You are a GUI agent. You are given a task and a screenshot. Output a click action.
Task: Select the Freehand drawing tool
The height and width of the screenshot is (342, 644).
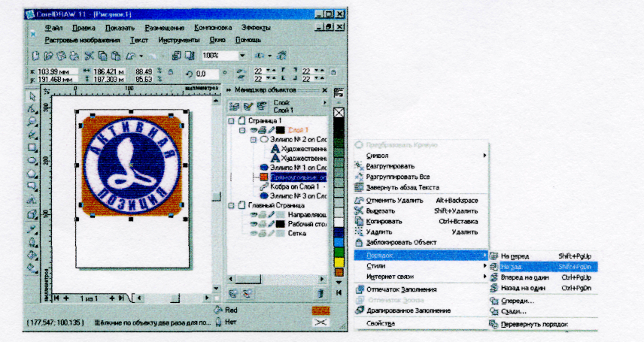click(32, 135)
